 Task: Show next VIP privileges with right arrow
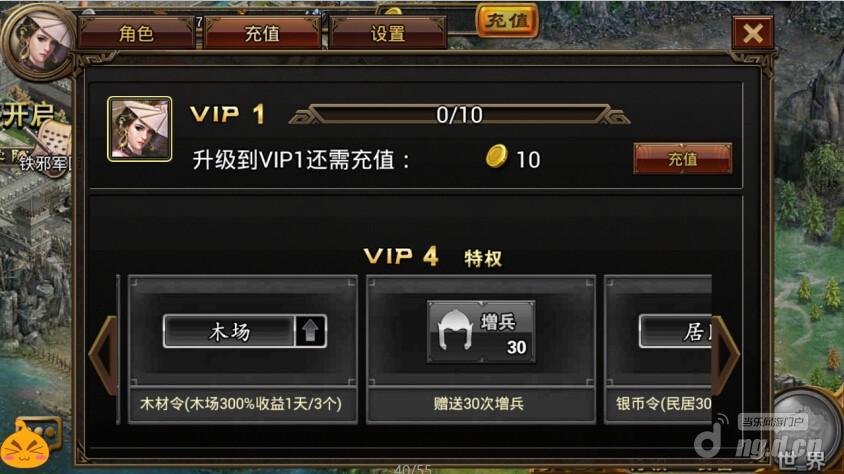click(x=726, y=355)
